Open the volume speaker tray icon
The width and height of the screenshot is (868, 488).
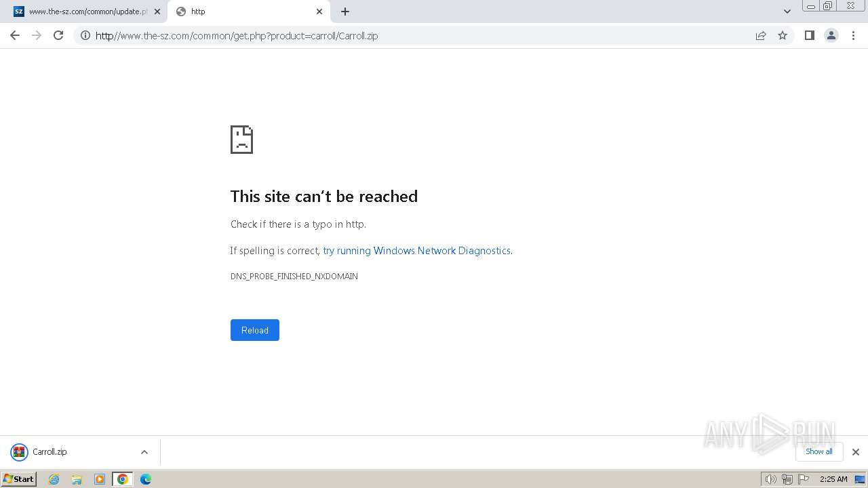click(770, 479)
